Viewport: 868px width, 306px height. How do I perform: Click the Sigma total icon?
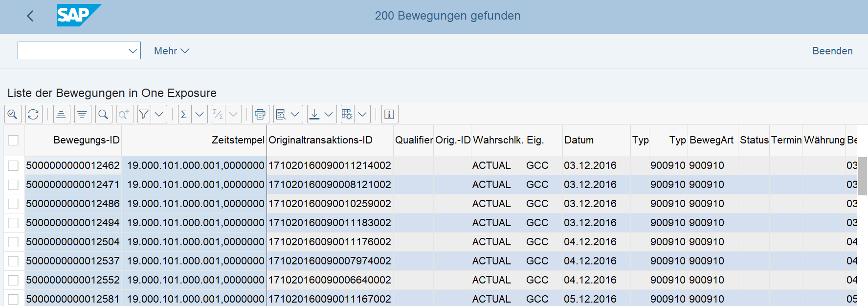[184, 114]
